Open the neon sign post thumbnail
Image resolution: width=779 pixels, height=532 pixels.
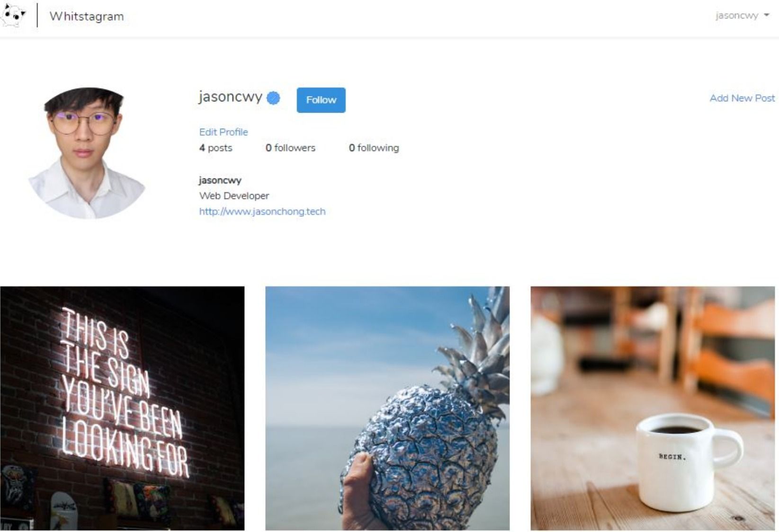(x=122, y=408)
